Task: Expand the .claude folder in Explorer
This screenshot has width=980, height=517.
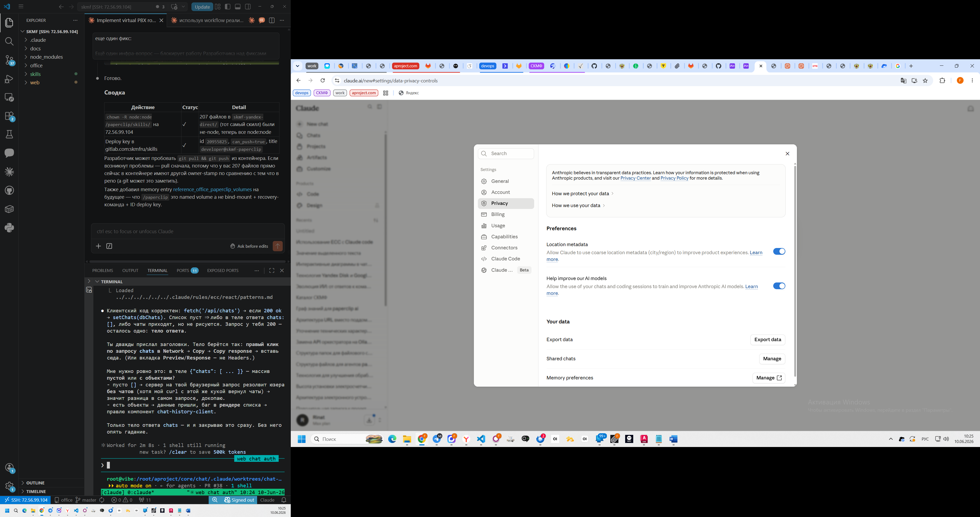Action: 38,40
